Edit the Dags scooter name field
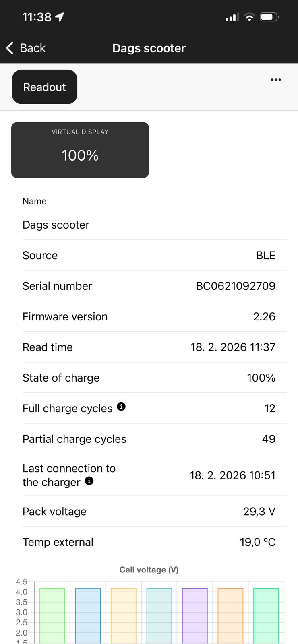The width and height of the screenshot is (298, 644). click(56, 225)
